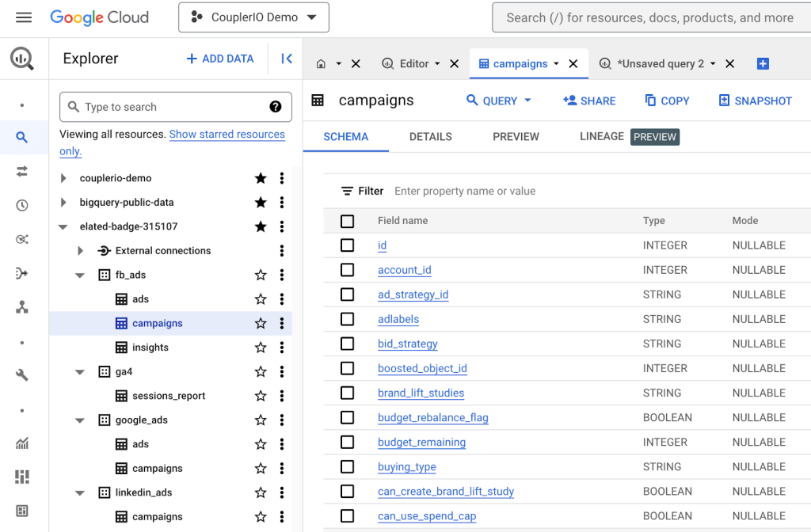Image resolution: width=811 pixels, height=532 pixels.
Task: Unstar the elated-badge-315107 project
Action: pos(261,226)
